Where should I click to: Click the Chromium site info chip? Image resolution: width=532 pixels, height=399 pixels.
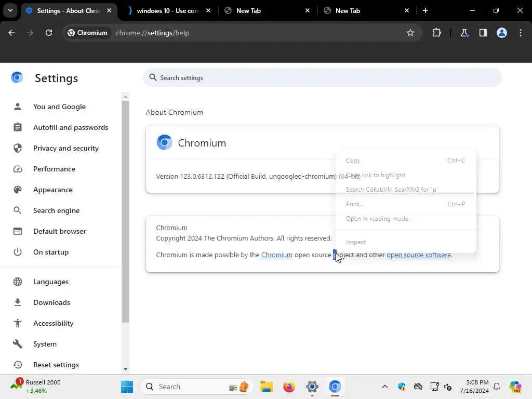pyautogui.click(x=87, y=33)
